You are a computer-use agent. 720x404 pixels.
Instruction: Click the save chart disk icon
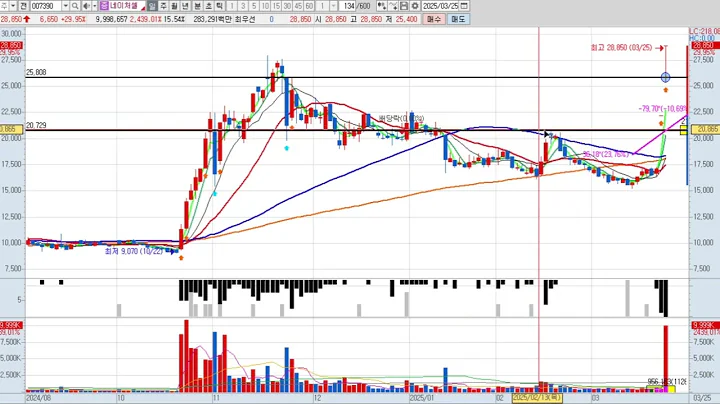tap(404, 6)
